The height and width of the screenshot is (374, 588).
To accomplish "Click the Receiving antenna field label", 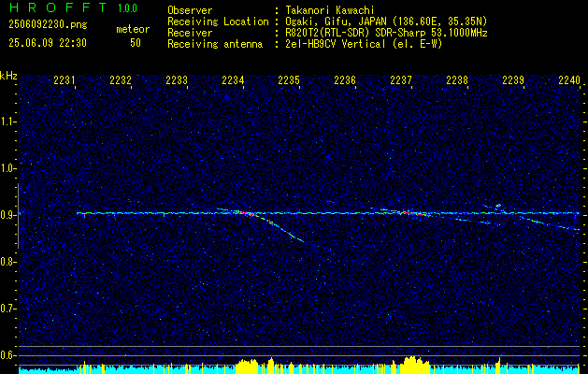I will tap(215, 44).
